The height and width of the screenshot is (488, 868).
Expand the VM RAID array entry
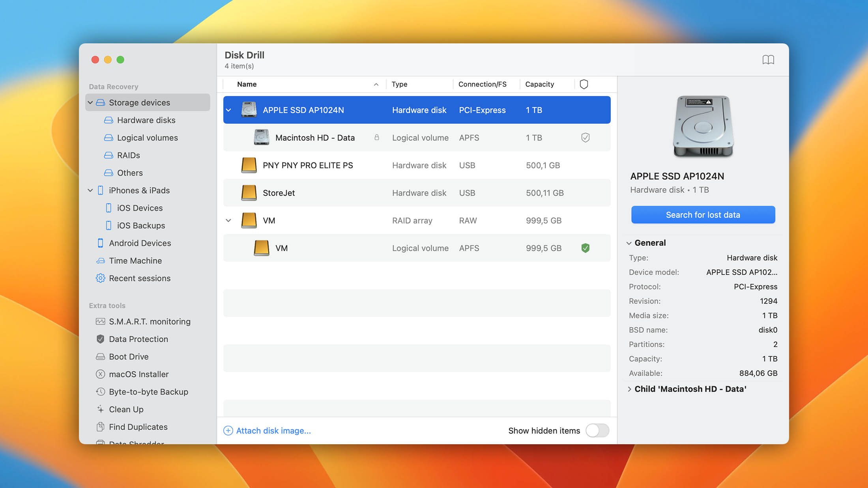[229, 220]
